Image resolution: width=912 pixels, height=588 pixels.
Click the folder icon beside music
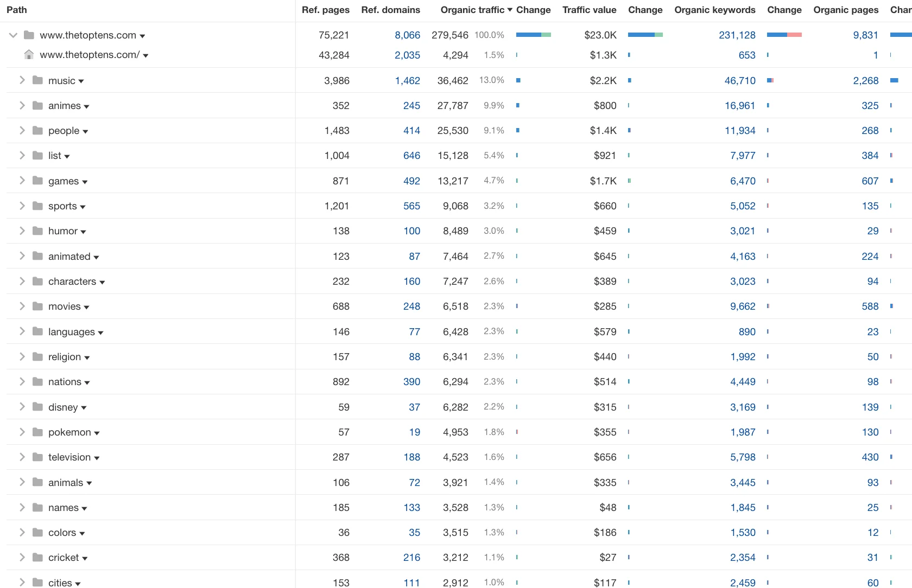36,80
